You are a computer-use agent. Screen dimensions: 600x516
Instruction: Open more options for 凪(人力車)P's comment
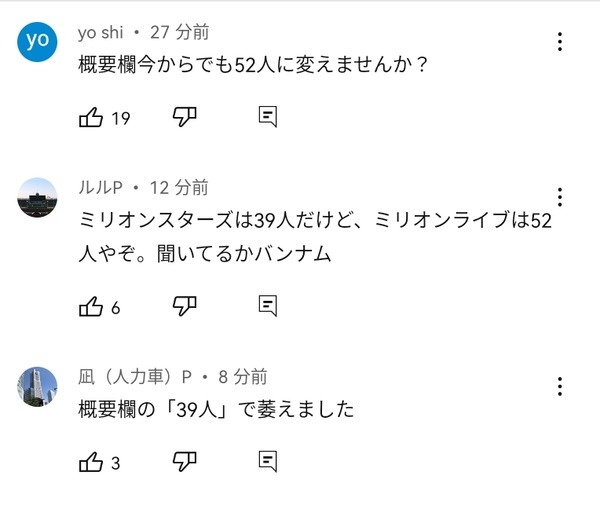[559, 386]
